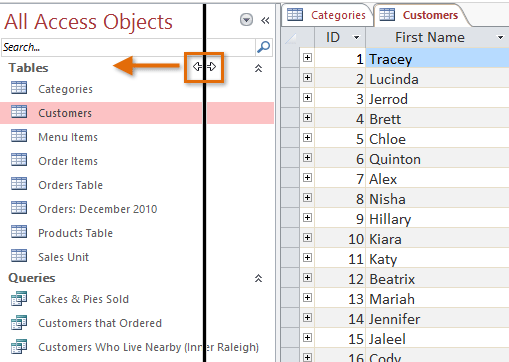Expand the subdatasheet for Alex's row

click(307, 178)
